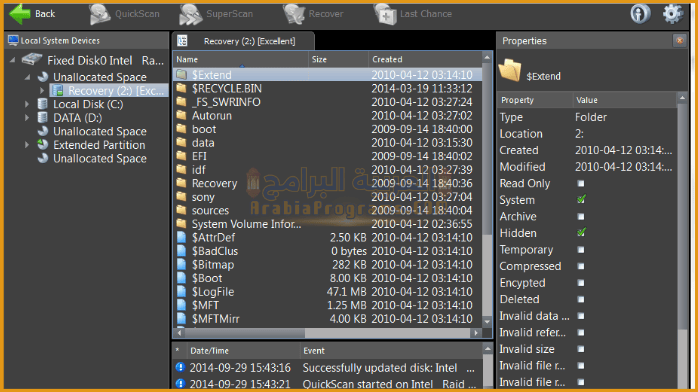698x392 pixels.
Task: Select the sources folder row
Action: (327, 210)
